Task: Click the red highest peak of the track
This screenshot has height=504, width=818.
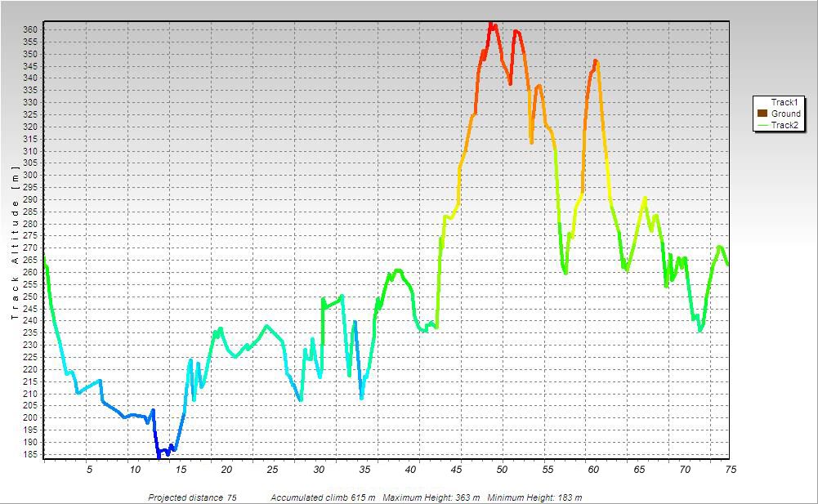Action: (x=491, y=24)
